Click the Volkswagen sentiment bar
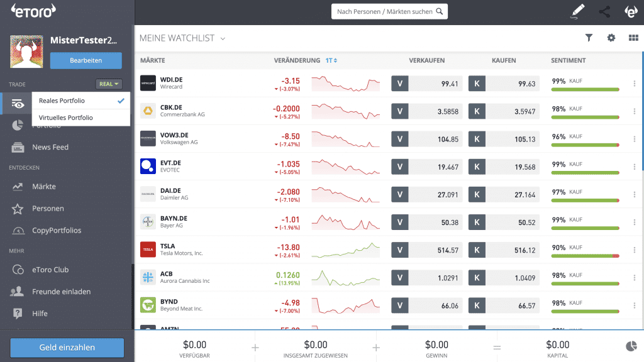Image resolution: width=644 pixels, height=362 pixels. pyautogui.click(x=585, y=145)
